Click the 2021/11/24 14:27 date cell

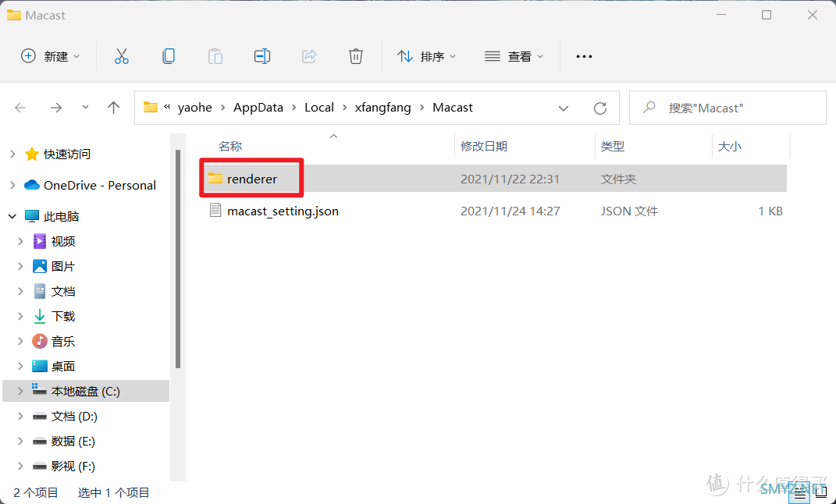(510, 211)
